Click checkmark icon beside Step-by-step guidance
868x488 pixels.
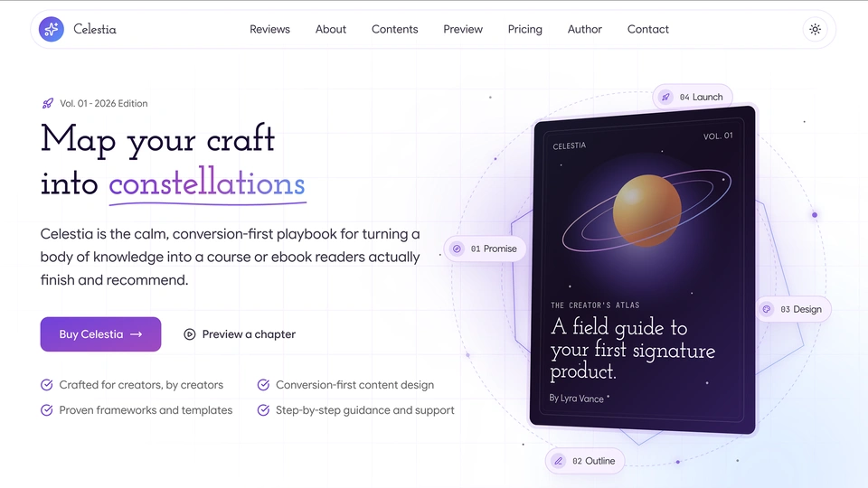click(263, 410)
